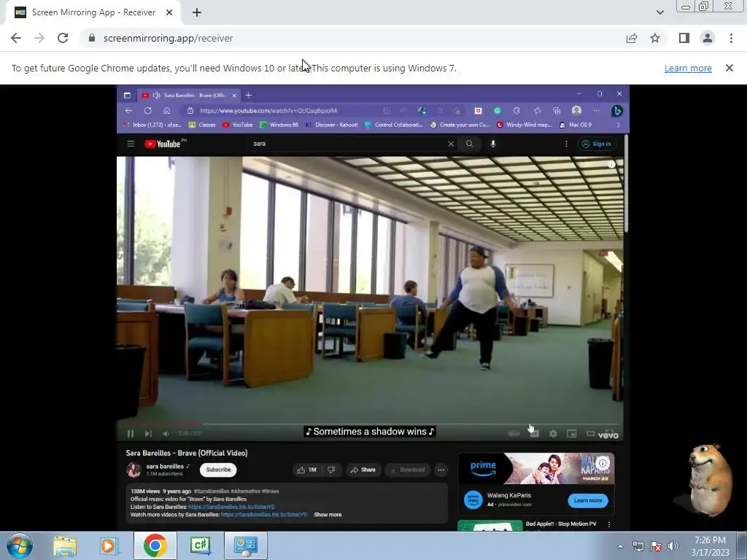
Task: Open Edge collections icon
Action: [557, 111]
